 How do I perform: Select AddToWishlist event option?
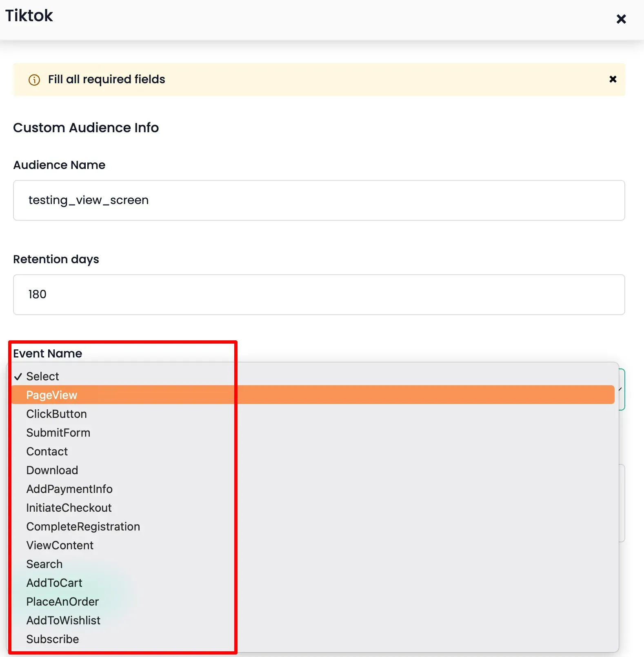313,620
